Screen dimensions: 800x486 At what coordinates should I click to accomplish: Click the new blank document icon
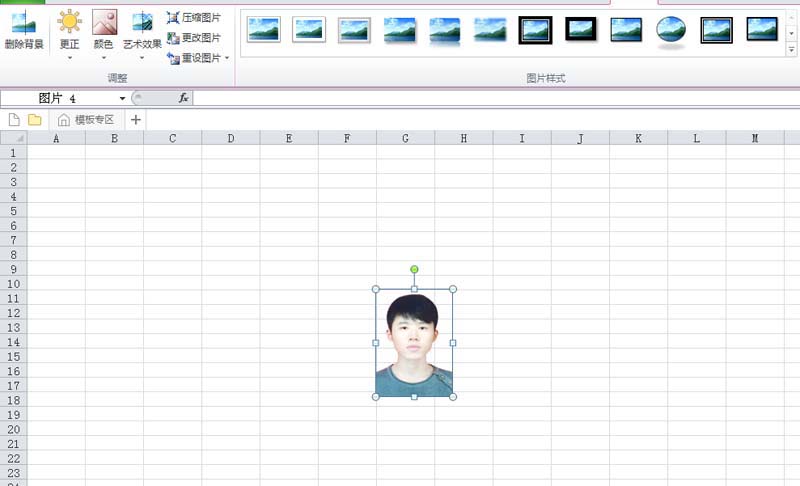14,120
